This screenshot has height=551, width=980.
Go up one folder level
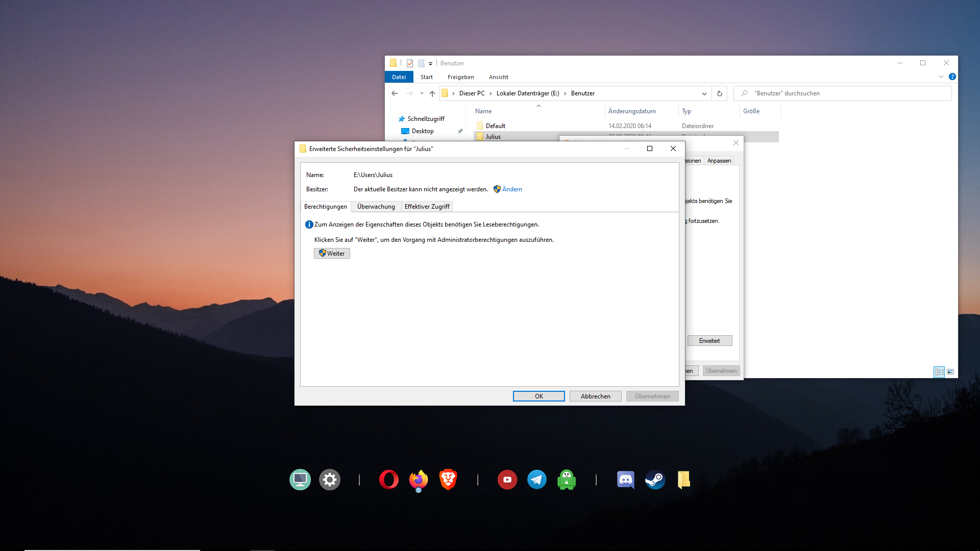point(432,93)
